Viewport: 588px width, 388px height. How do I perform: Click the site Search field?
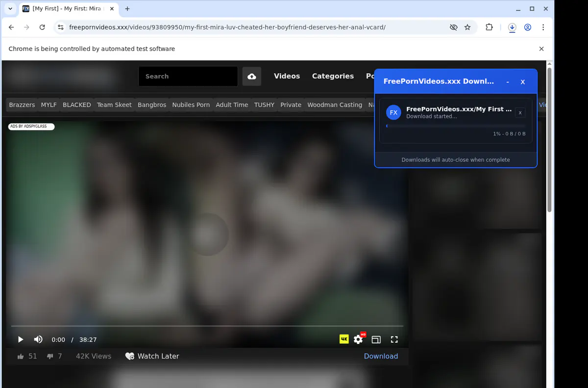click(188, 77)
